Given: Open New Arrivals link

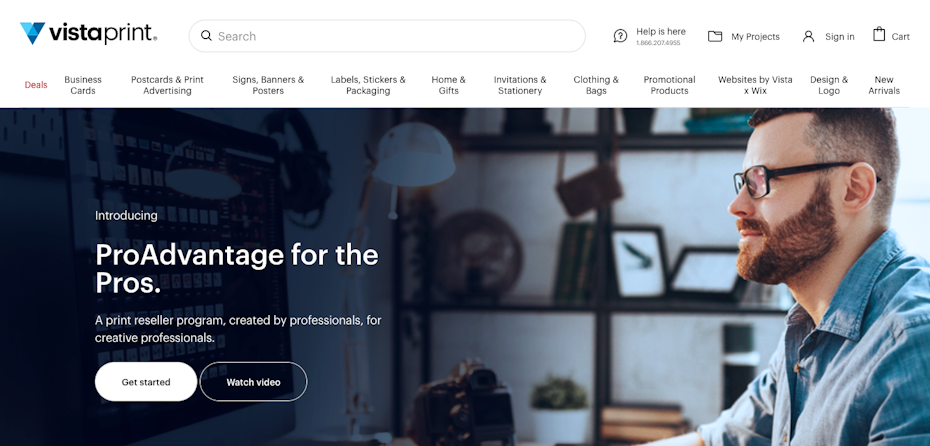Looking at the screenshot, I should coord(884,85).
